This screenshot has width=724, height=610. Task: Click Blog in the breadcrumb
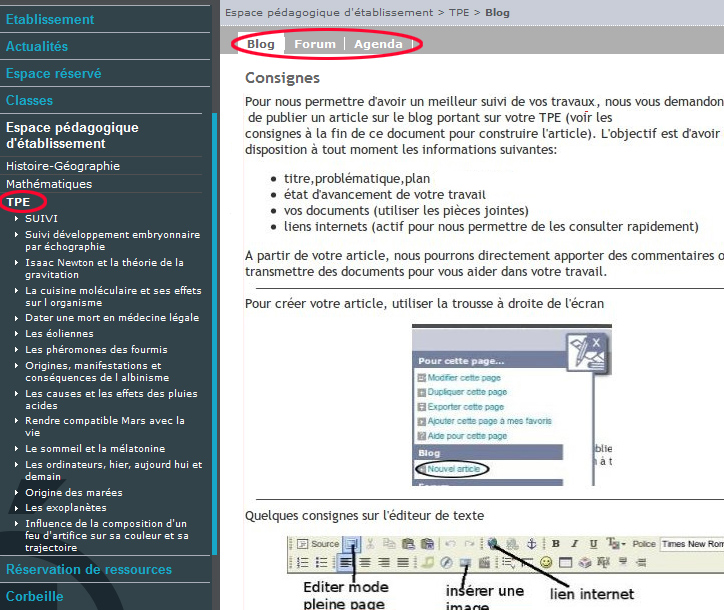coord(497,12)
